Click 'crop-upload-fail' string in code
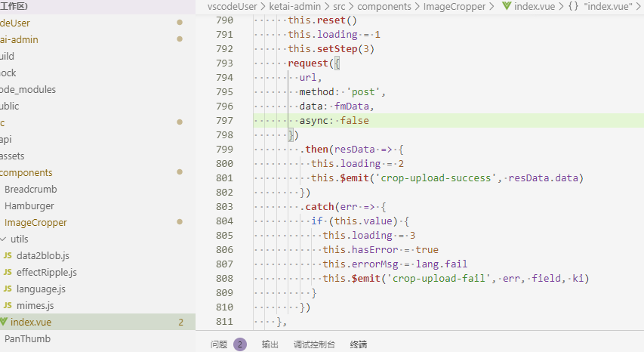 tap(439, 279)
